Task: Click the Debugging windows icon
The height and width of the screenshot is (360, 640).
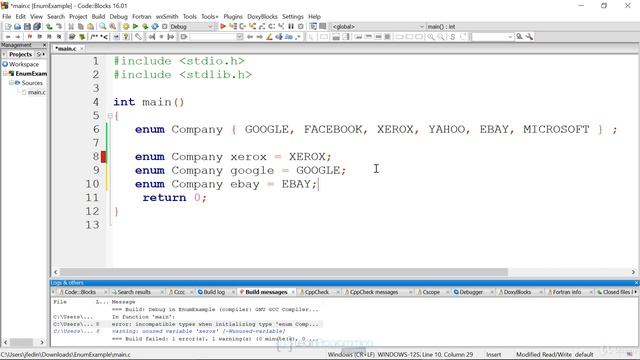Action: (x=313, y=27)
